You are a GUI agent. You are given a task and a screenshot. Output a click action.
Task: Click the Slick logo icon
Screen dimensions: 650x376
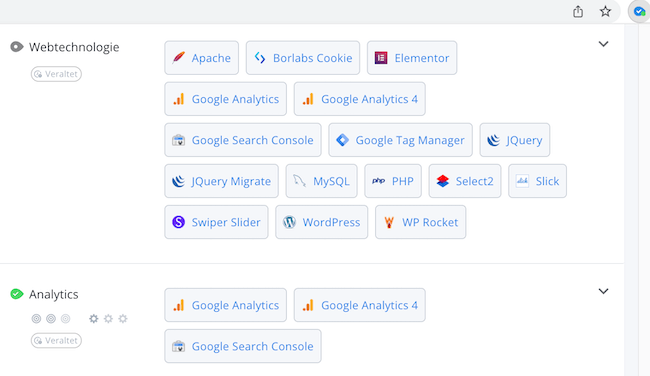[522, 181]
